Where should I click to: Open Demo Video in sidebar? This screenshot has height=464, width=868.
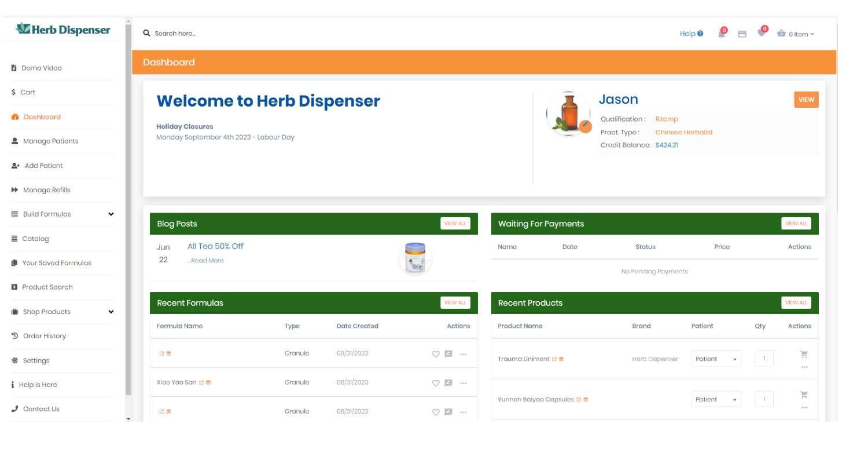[x=36, y=68]
